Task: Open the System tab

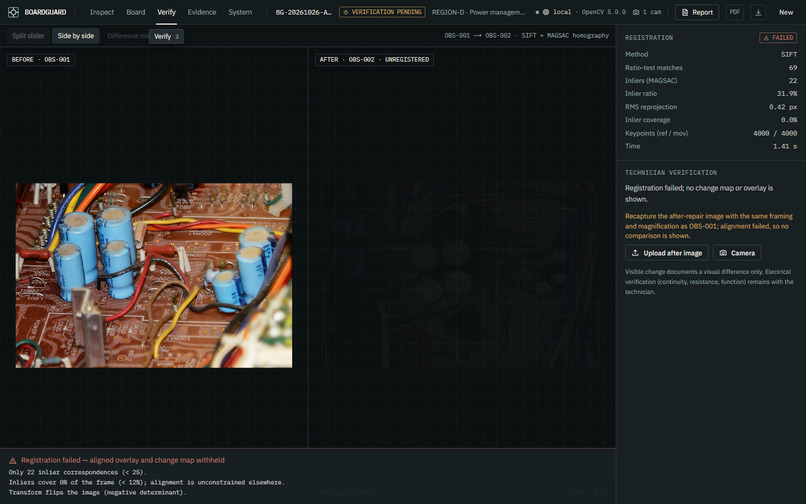Action: 240,12
